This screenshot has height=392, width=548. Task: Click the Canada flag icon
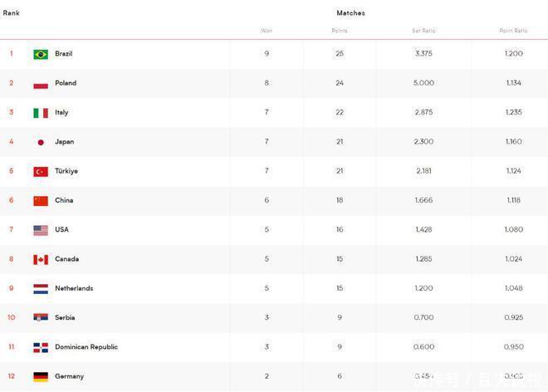coord(41,259)
